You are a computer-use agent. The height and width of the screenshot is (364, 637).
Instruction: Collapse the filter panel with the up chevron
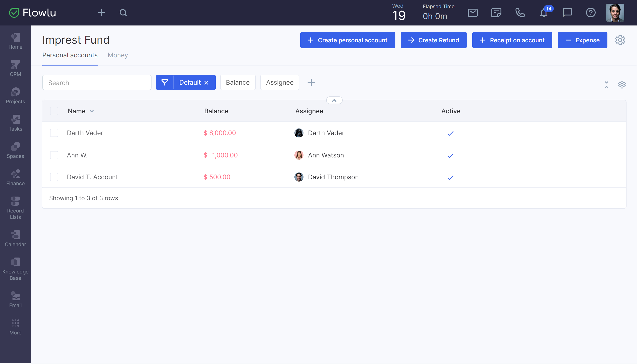click(x=334, y=101)
